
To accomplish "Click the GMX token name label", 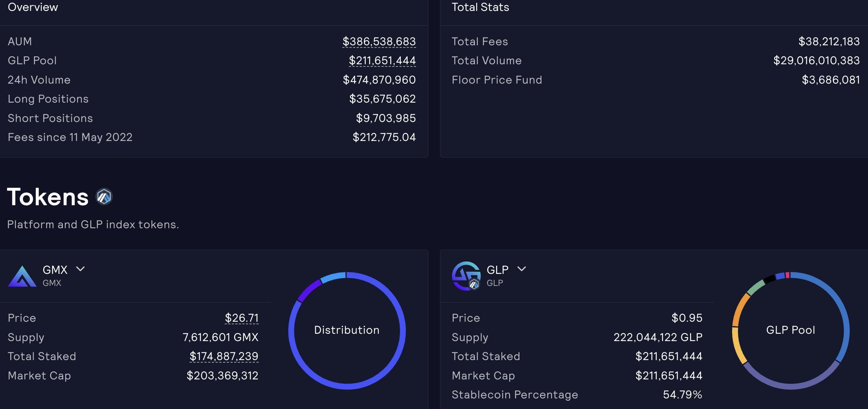I will (x=55, y=270).
